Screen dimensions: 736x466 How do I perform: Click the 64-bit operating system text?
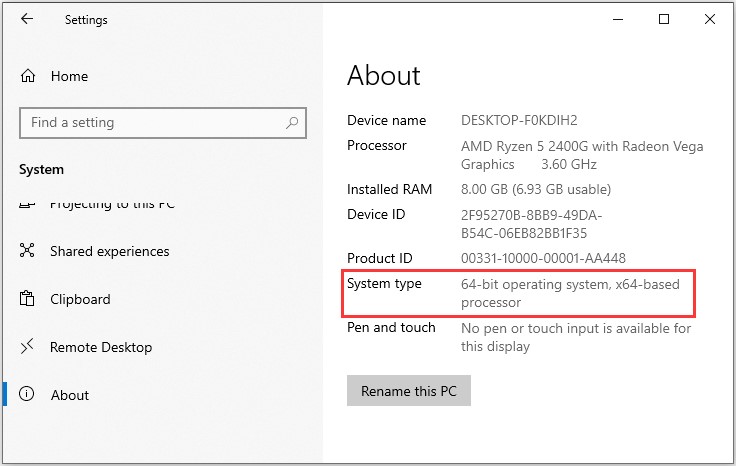[570, 293]
